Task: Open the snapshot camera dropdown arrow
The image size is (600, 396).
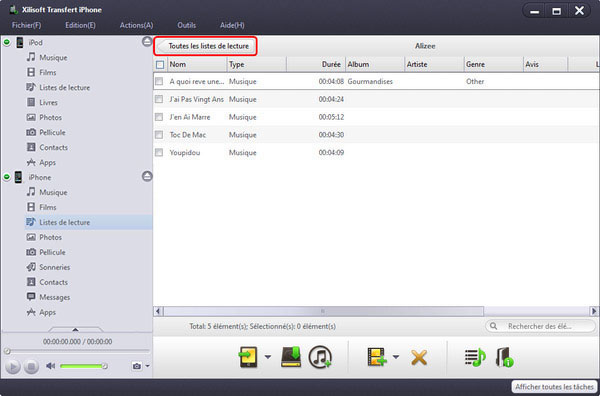Action: [x=147, y=366]
